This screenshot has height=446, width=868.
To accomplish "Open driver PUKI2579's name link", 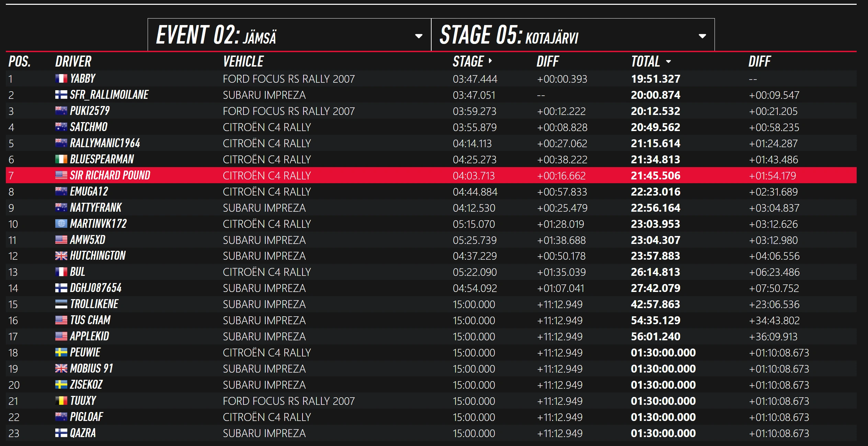I will [90, 111].
